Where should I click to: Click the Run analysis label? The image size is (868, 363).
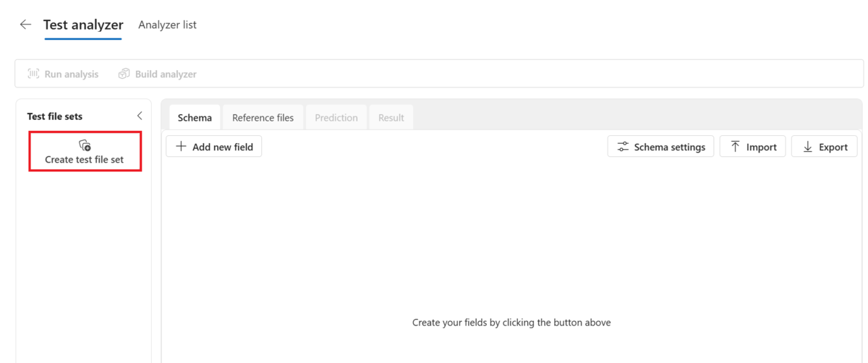(x=72, y=74)
